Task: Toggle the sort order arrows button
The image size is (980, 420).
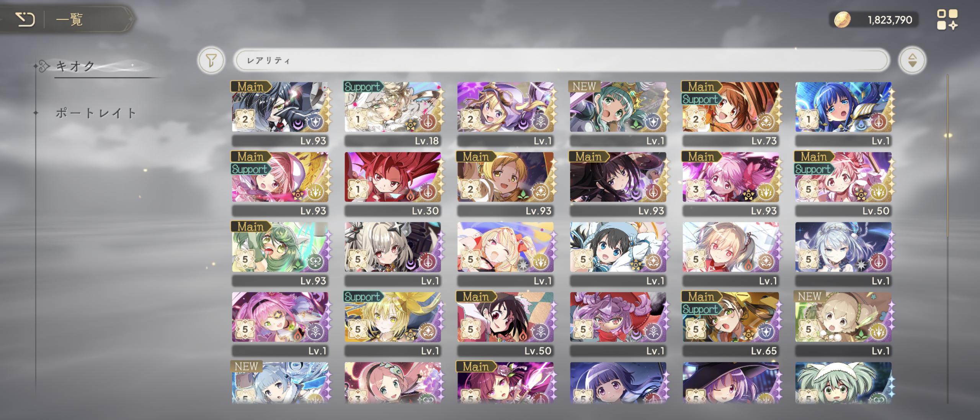Action: 912,60
